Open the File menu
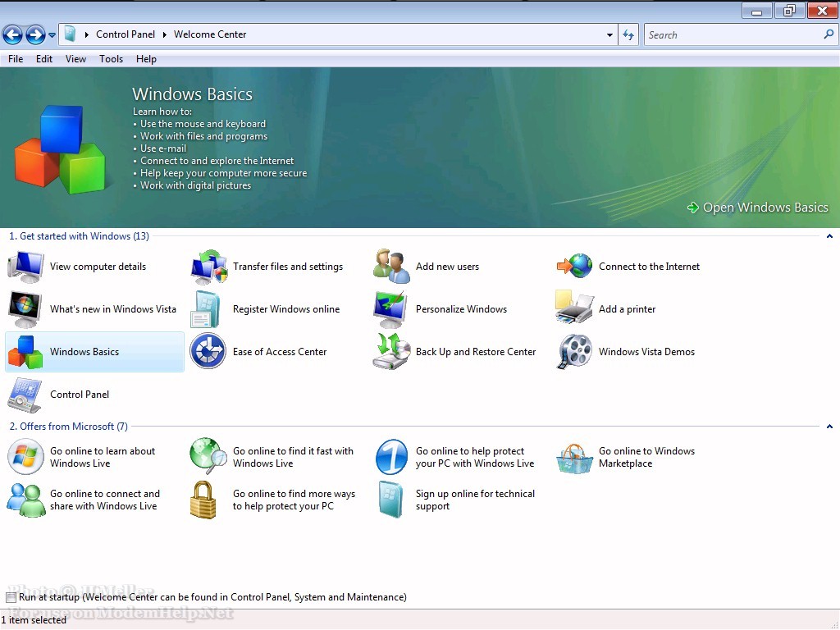Screen dimensions: 840x630 coord(16,59)
